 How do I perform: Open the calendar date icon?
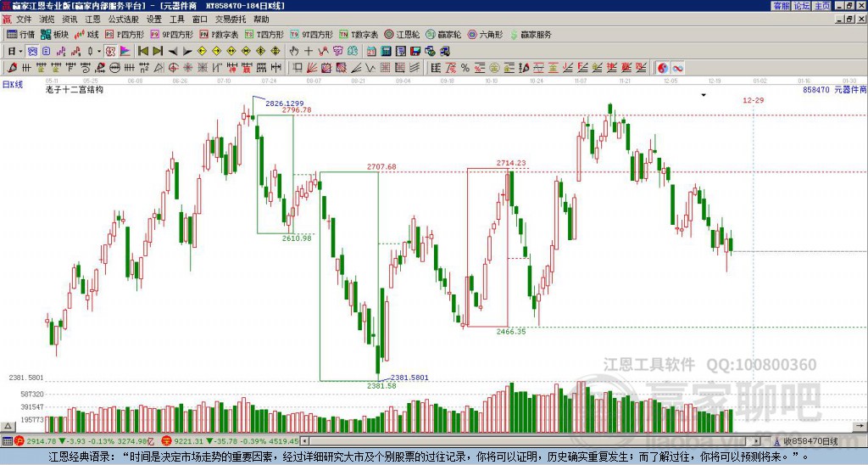point(371,52)
